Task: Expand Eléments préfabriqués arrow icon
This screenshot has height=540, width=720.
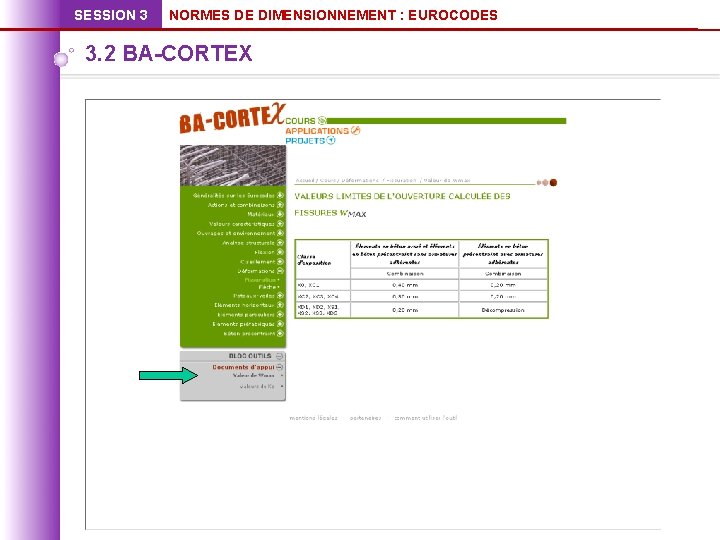Action: click(280, 324)
